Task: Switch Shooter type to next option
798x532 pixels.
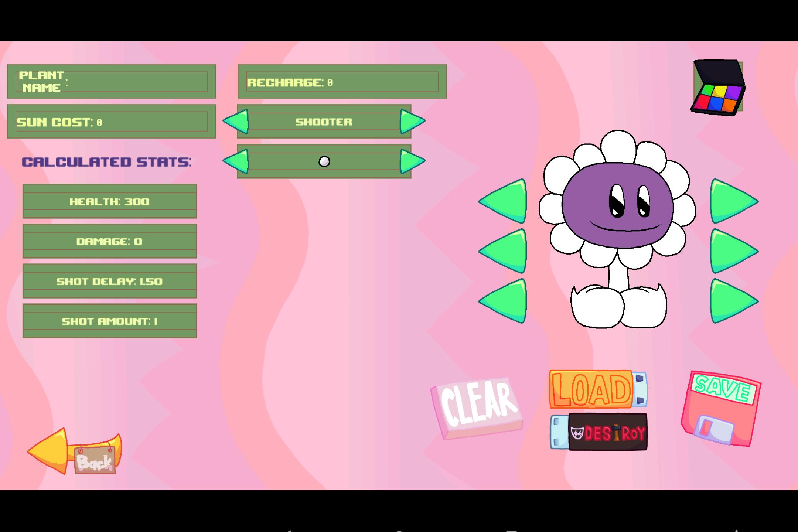Action: 412,121
